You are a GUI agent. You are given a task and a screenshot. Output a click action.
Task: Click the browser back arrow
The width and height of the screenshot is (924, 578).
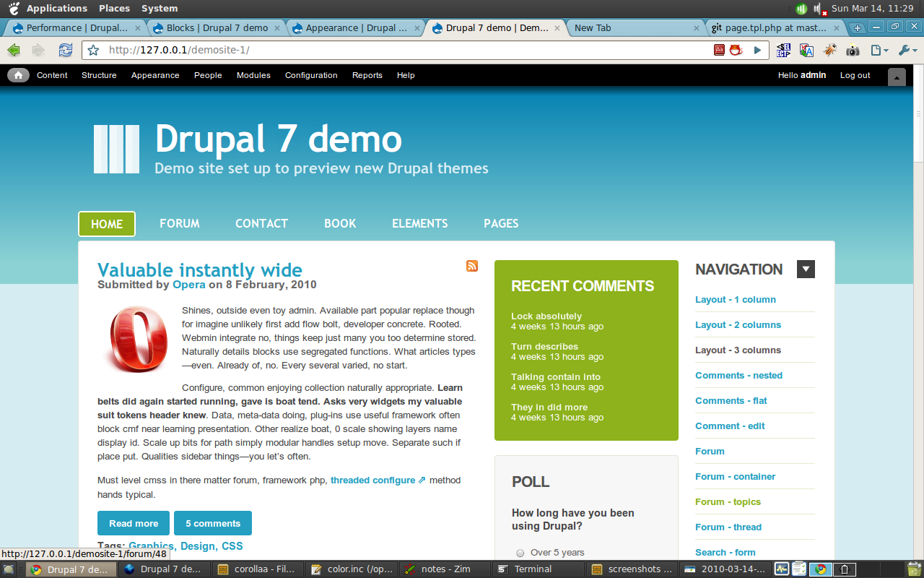(x=14, y=50)
